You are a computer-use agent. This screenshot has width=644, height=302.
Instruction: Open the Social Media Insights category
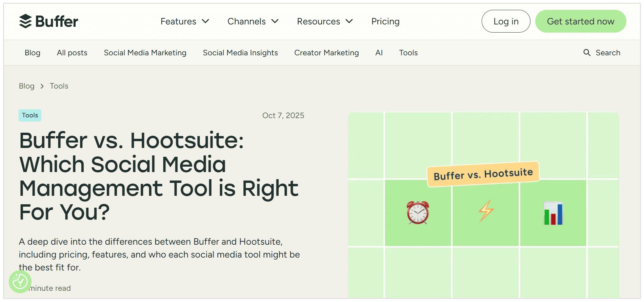[240, 53]
